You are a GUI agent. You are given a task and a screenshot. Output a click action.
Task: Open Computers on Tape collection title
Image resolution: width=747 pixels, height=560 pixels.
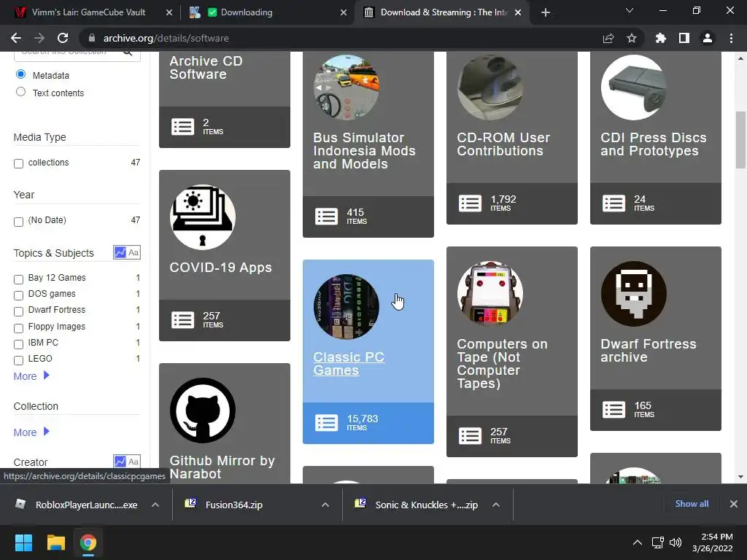502,363
